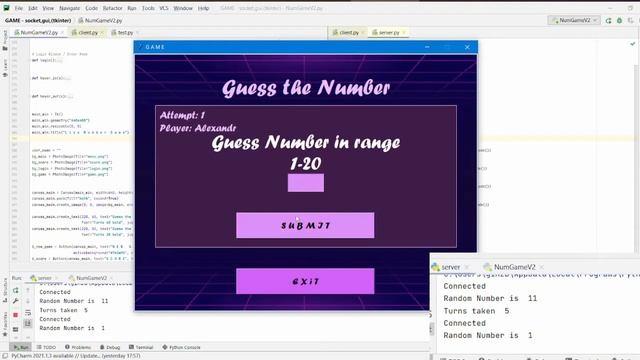Click the PyCharm update available status message
The image size is (640, 360).
76,356
